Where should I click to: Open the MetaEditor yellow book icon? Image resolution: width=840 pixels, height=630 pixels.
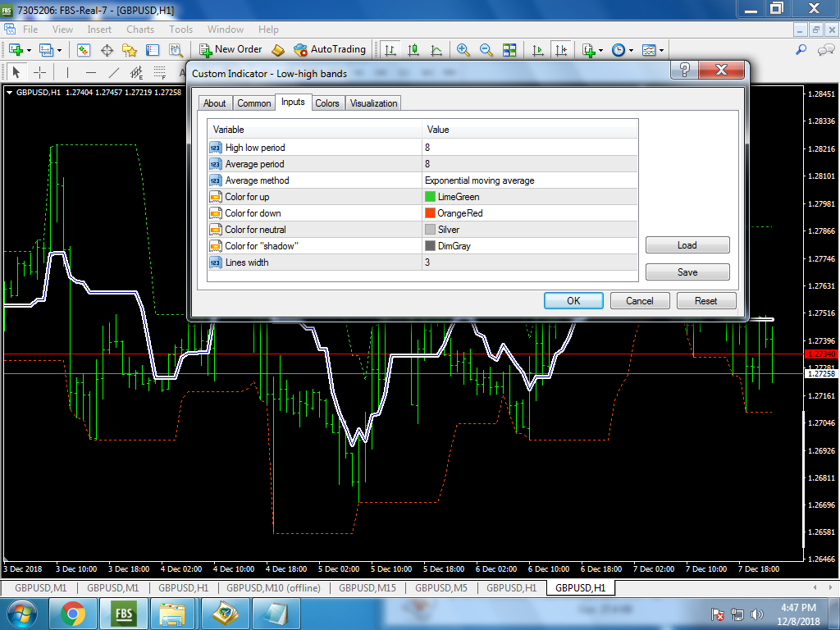coord(277,50)
